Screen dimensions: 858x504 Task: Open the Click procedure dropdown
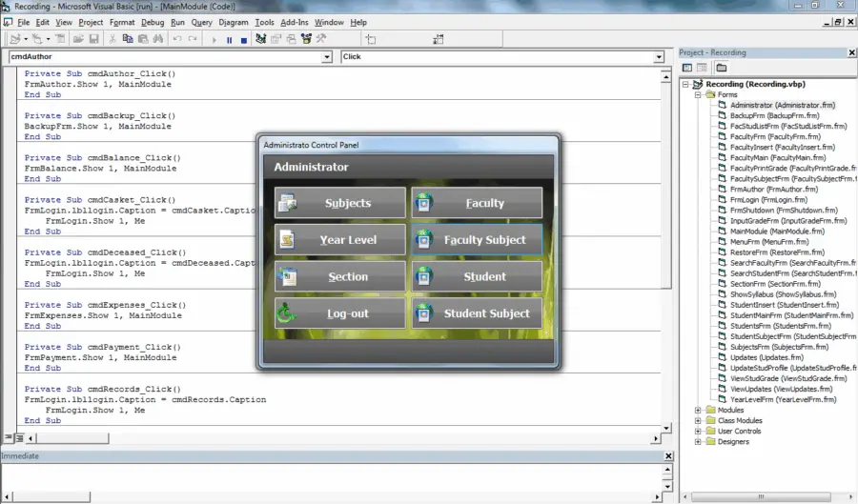658,57
